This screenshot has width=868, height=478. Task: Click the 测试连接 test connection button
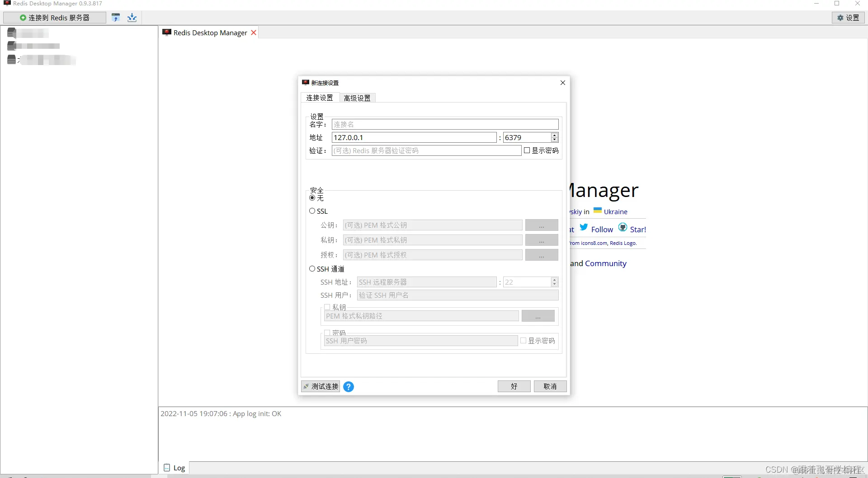tap(321, 386)
